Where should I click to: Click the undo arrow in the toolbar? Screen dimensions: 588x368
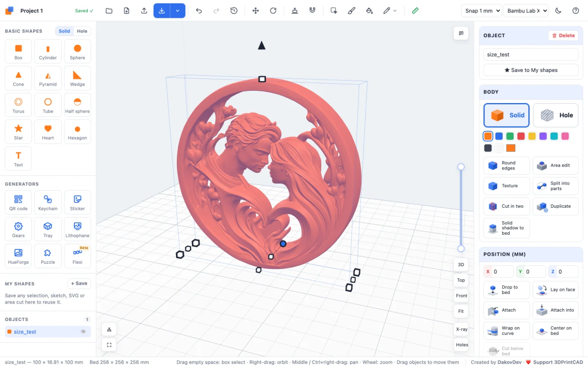199,11
